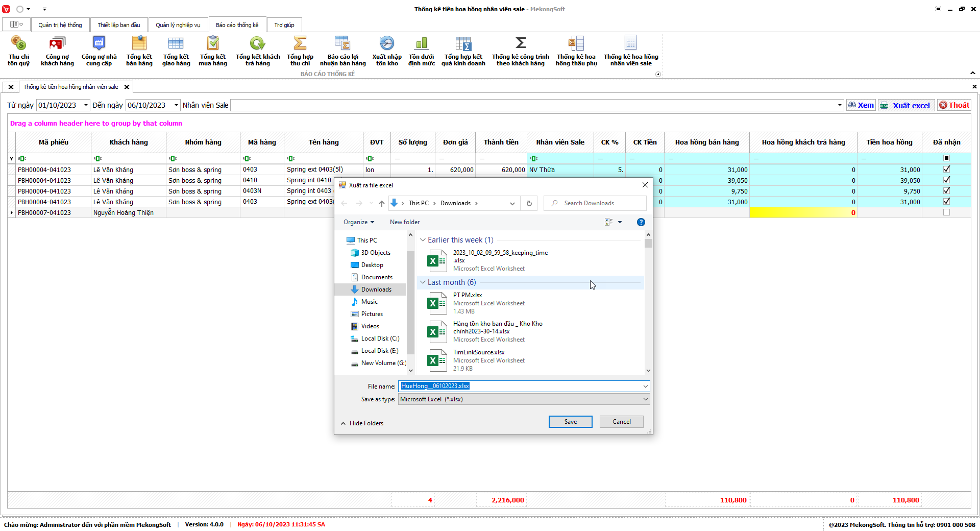Toggle Đã nhận checkbox for PBH00007-041023 row
This screenshot has height=531, width=980.
click(x=946, y=212)
